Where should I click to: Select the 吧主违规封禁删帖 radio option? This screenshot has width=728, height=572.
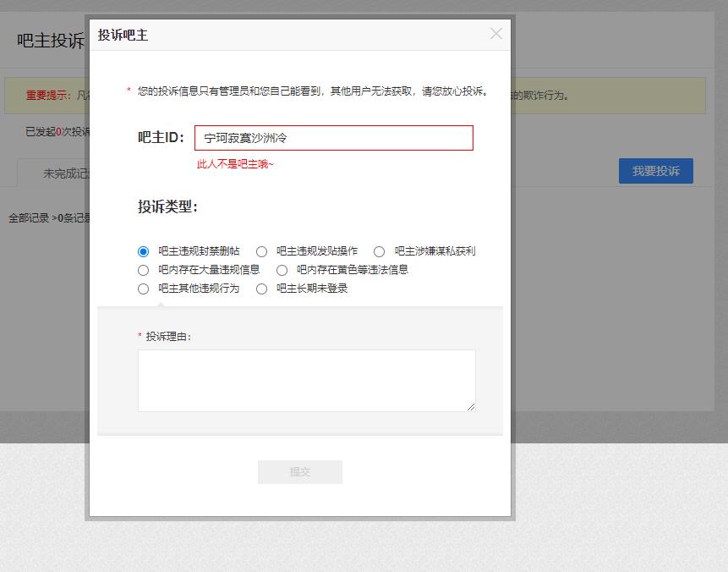click(x=143, y=251)
